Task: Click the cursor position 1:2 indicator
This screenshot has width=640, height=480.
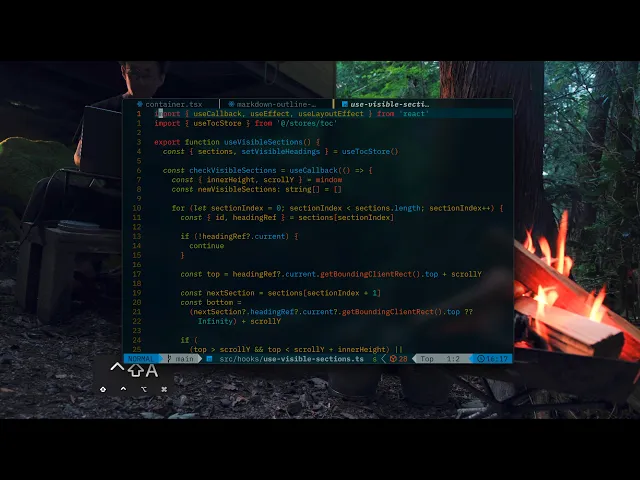Action: point(453,359)
